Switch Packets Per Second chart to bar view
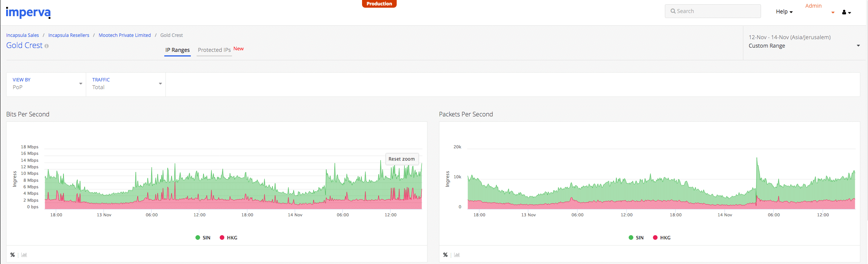Viewport: 868px width, 264px height. [457, 255]
